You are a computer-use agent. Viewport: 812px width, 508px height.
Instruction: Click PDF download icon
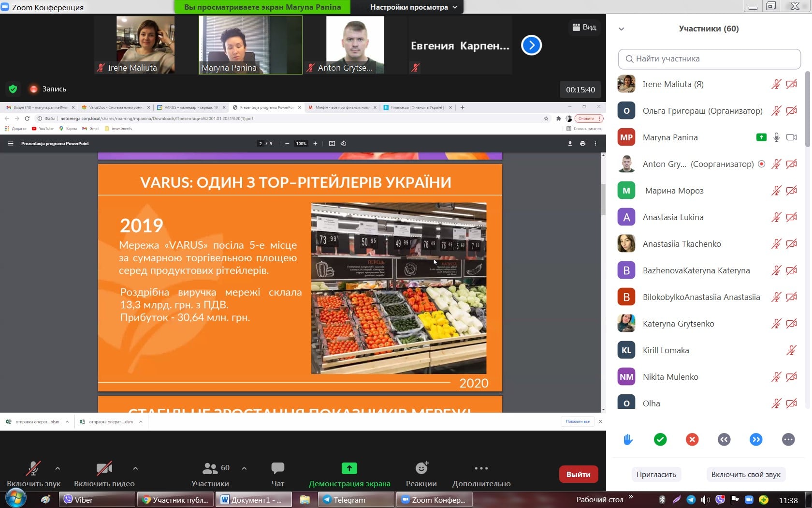(x=570, y=144)
